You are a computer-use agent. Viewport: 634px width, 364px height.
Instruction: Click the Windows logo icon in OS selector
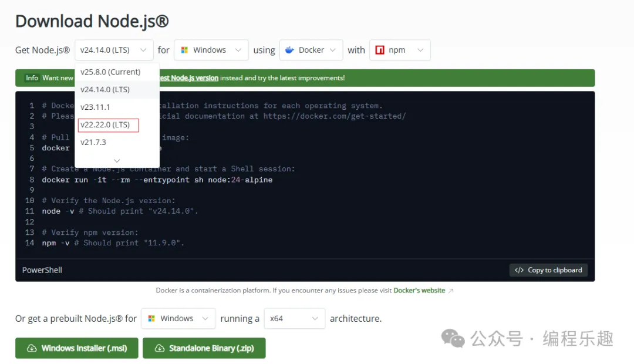pos(186,50)
